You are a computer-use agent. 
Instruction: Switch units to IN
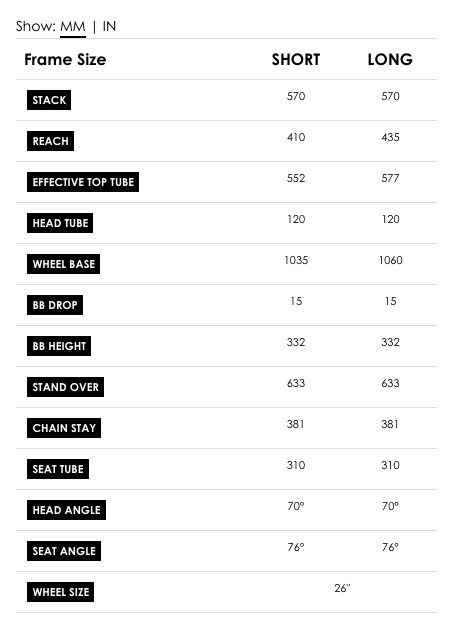109,26
